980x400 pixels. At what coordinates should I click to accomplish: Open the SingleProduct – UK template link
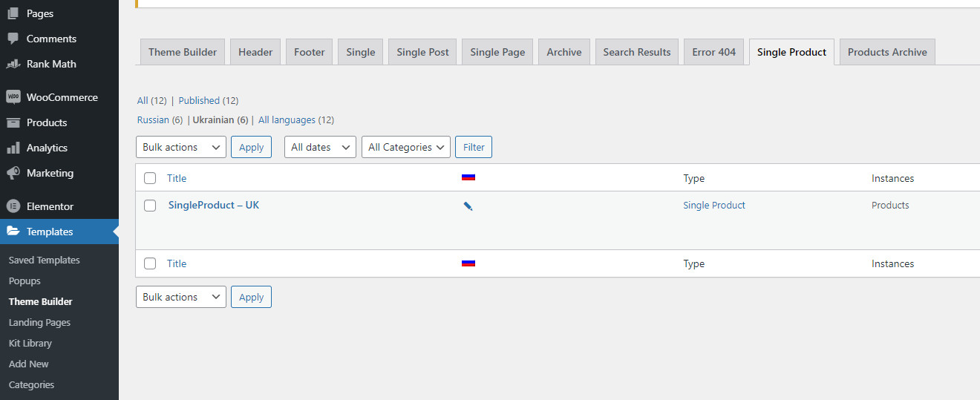[x=214, y=205]
